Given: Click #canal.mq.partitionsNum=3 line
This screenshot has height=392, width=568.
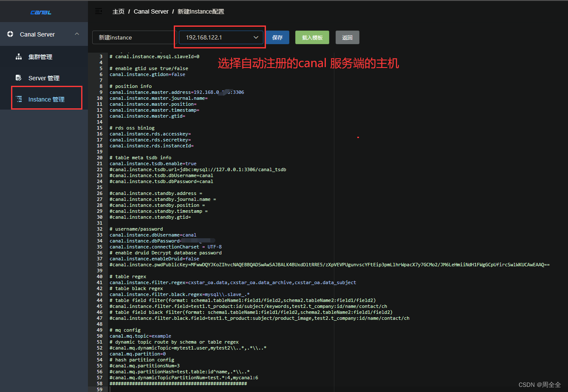Looking at the screenshot, I should (144, 366).
